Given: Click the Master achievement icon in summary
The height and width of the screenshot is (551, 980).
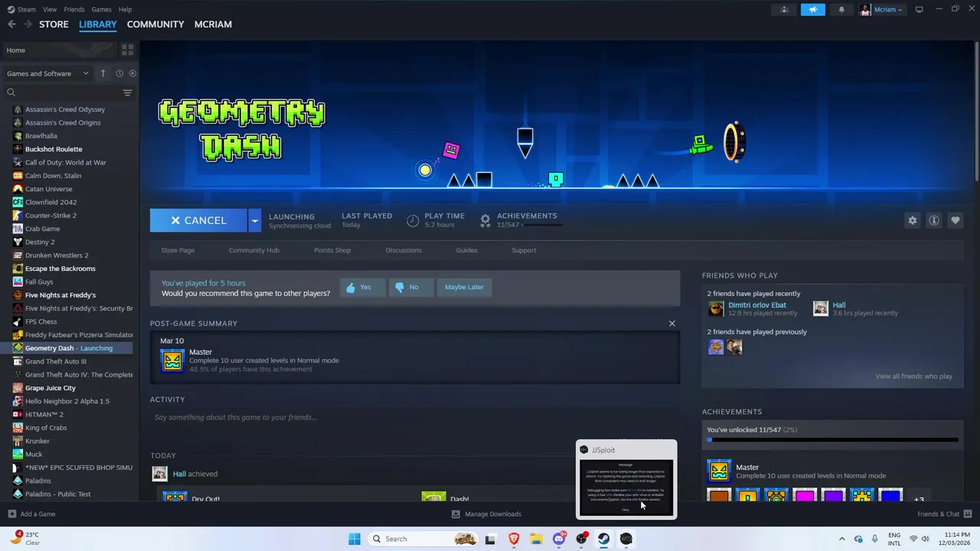Looking at the screenshot, I should [x=172, y=360].
